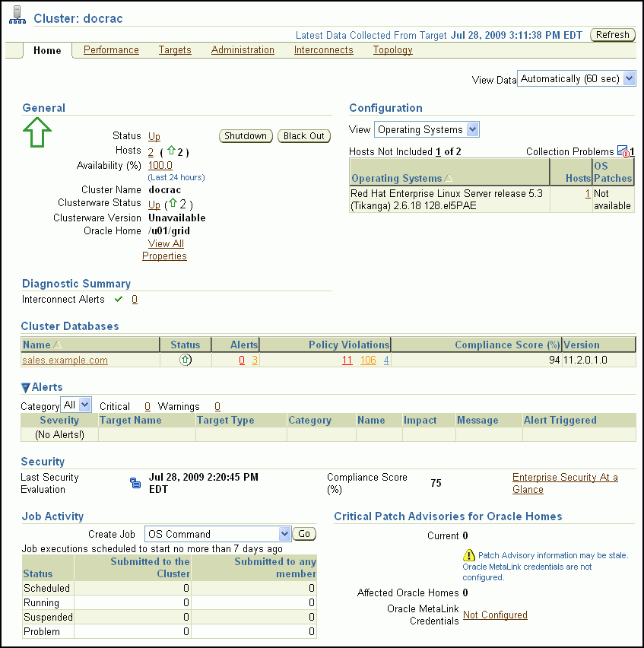Sort by the Name column's sort arrow
Viewport: 644px width, 648px height.
tap(58, 345)
